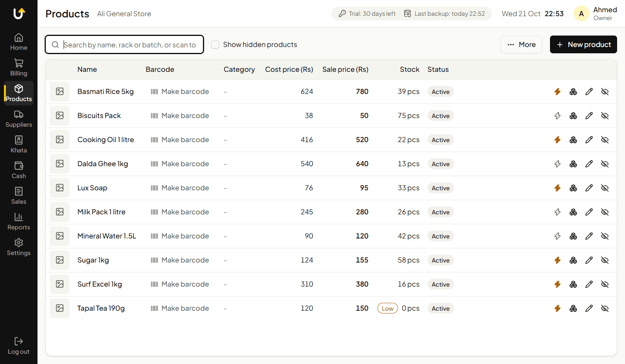Open stock boxes icon for Milk Pack 1 litre
Screen dimensions: 625x364
pos(573,212)
